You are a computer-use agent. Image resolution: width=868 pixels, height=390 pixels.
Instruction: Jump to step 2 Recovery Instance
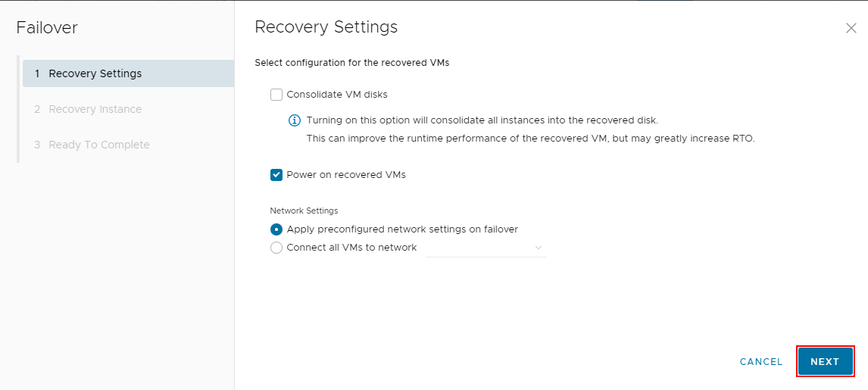95,109
